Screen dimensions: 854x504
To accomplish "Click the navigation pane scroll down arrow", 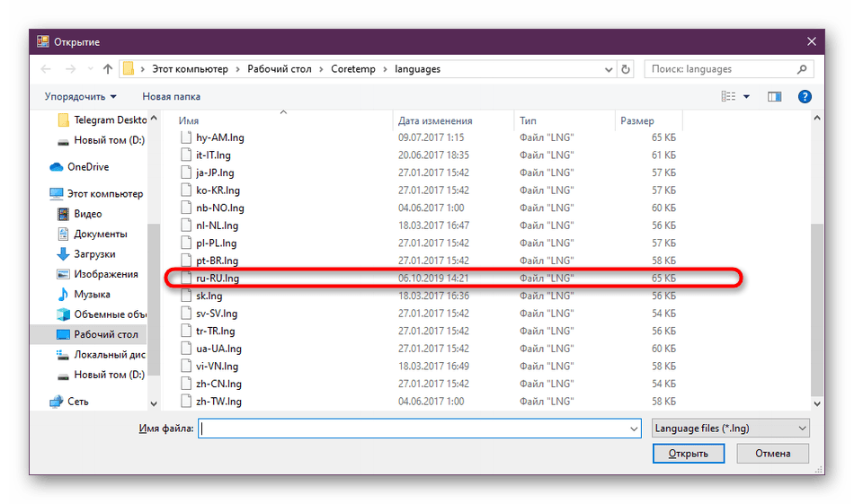I will pyautogui.click(x=154, y=403).
